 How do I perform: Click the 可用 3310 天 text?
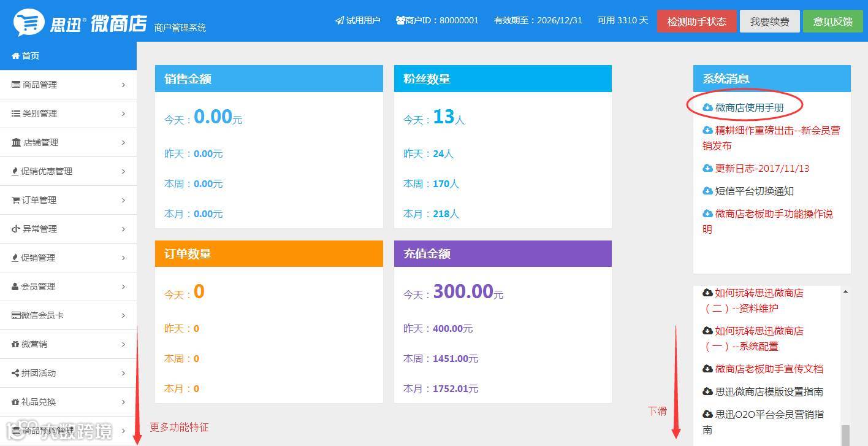(x=623, y=20)
